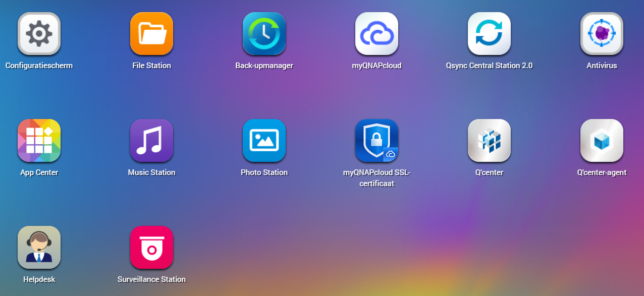Open Music Station
The height and width of the screenshot is (296, 644).
point(151,141)
